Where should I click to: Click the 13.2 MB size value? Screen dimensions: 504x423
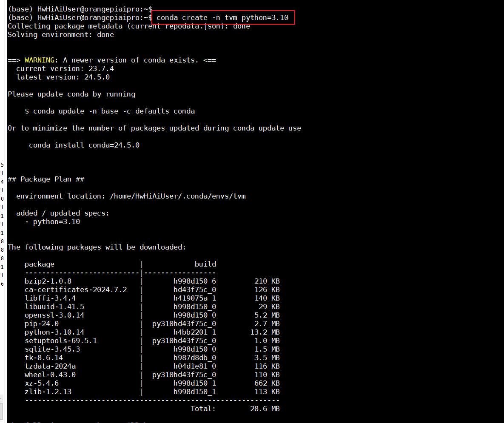tap(265, 332)
